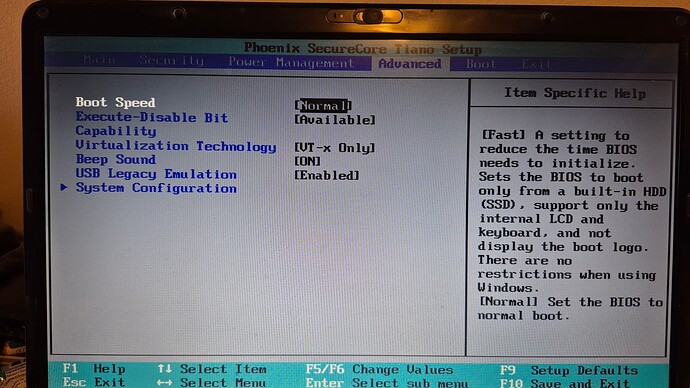Viewport: 690px width, 388px height.
Task: Click the Phoenix SecureCore Tiano Setup title
Action: click(363, 48)
